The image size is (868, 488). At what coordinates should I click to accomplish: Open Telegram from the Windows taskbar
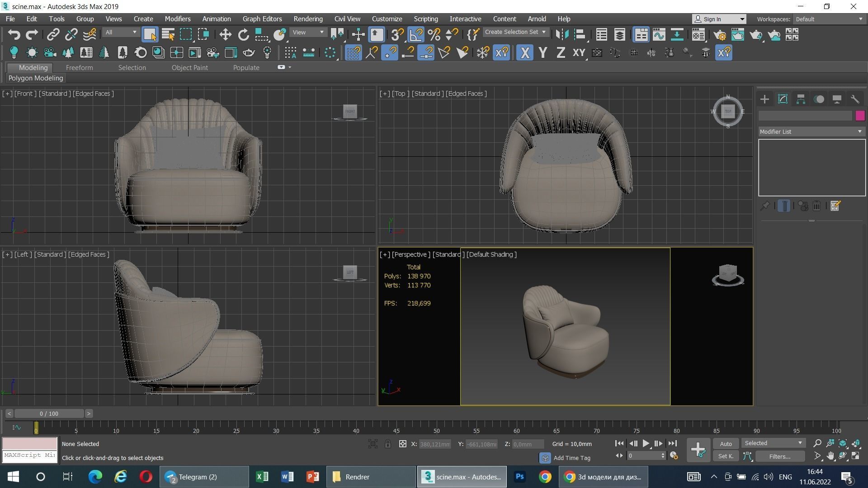(203, 477)
